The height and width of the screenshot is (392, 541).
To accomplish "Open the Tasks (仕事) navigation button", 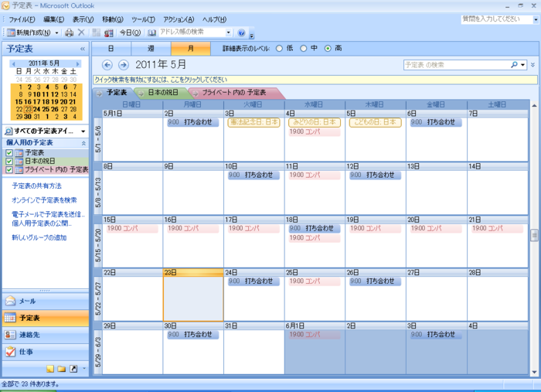I will [46, 352].
